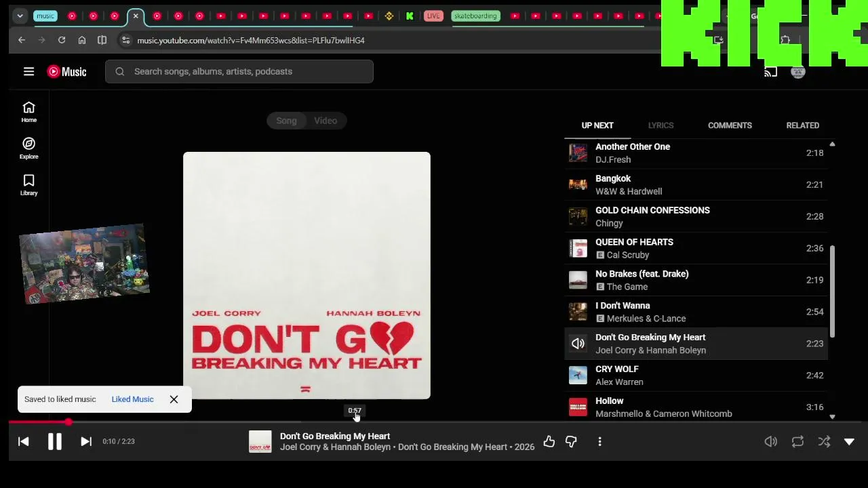Screen dimensions: 868x488
Task: Go to Home in the sidebar
Action: pos(28,112)
